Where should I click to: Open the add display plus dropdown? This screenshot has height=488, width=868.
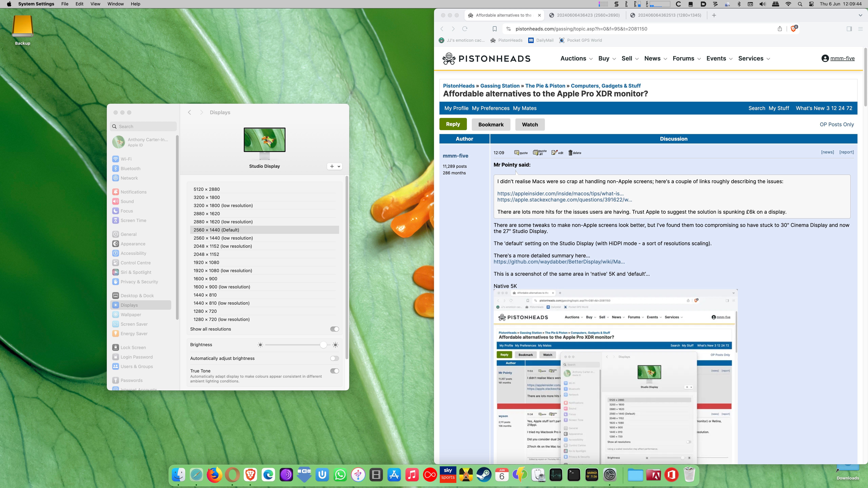point(334,166)
